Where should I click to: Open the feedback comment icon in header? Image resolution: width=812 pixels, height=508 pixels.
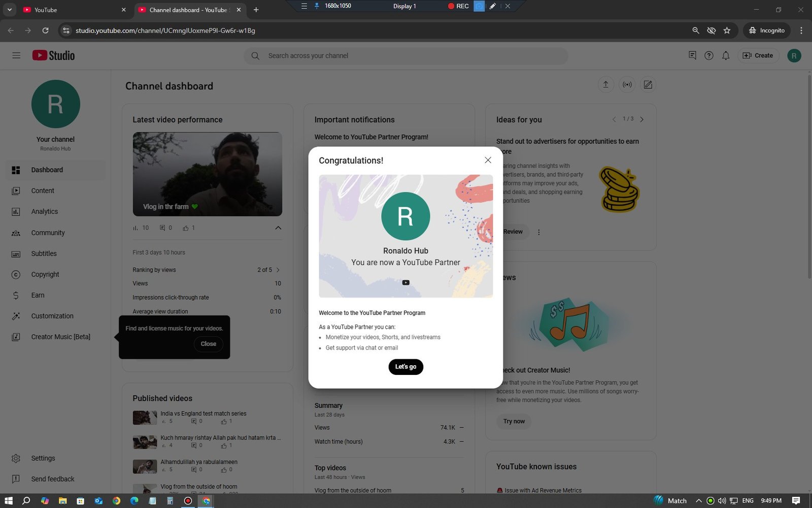tap(692, 55)
